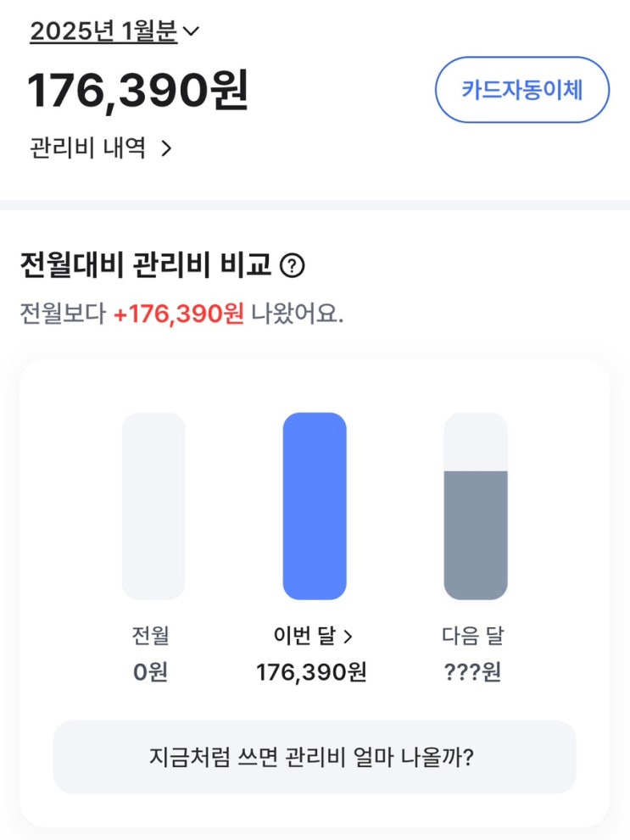This screenshot has height=840, width=630.
Task: Open the 2025년 1월분 month selector
Action: point(103,32)
